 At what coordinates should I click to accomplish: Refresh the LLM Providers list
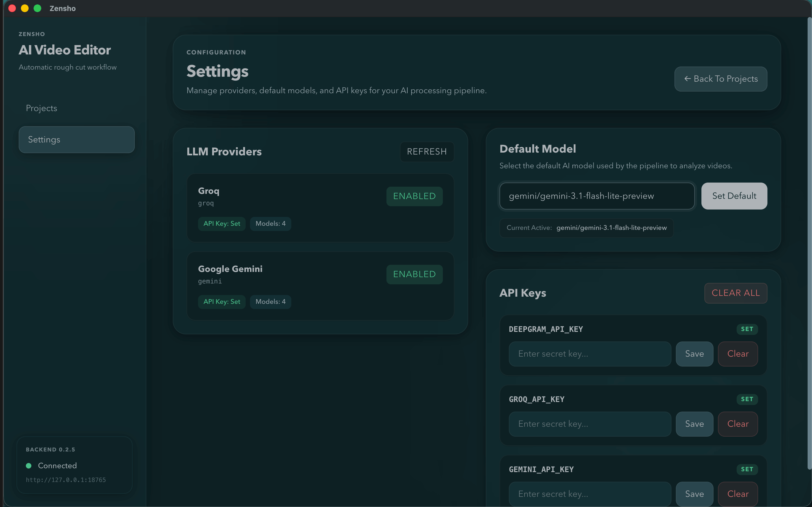point(427,151)
